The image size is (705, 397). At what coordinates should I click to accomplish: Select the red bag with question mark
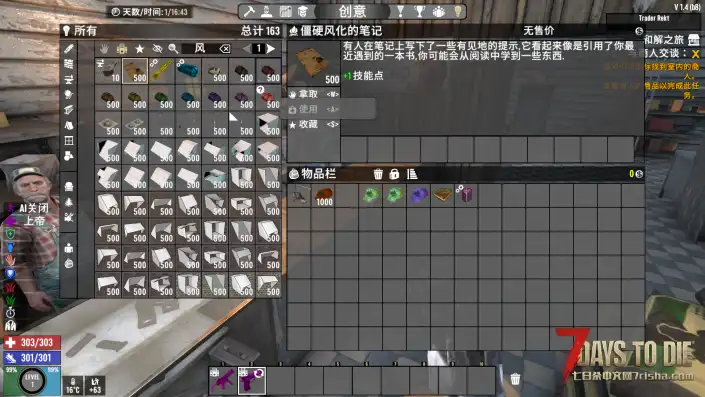268,98
